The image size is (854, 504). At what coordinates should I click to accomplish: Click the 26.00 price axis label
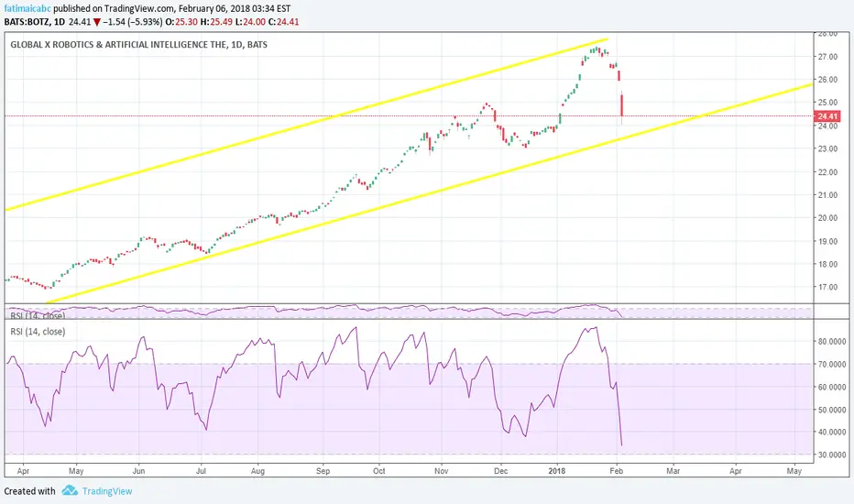pyautogui.click(x=827, y=80)
